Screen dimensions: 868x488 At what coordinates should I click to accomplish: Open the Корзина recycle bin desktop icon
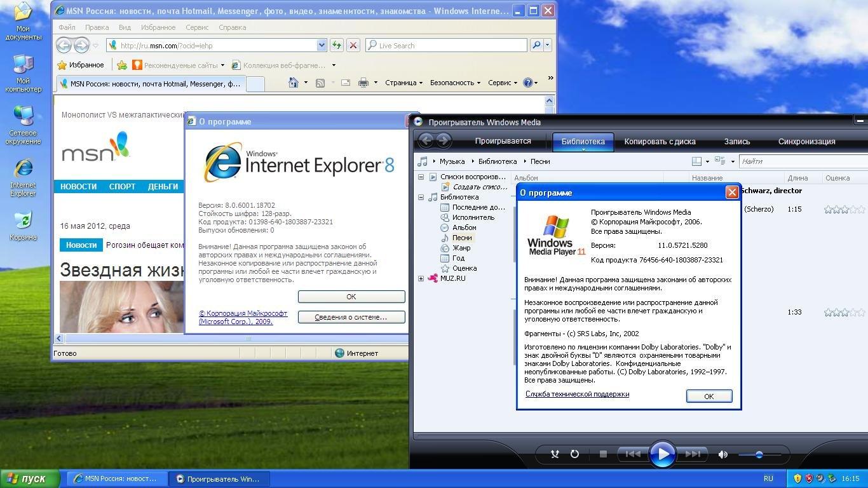[23, 225]
